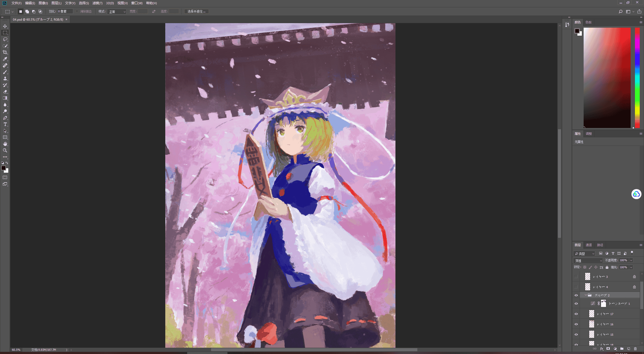Screen dimensions: 644x354
Task: Open layer style fx menu
Action: [x=601, y=349]
